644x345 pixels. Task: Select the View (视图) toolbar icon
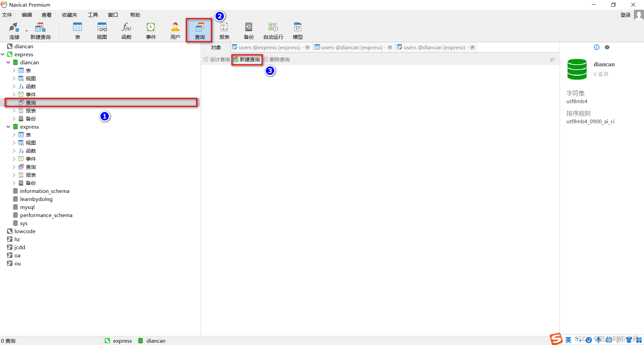[102, 31]
